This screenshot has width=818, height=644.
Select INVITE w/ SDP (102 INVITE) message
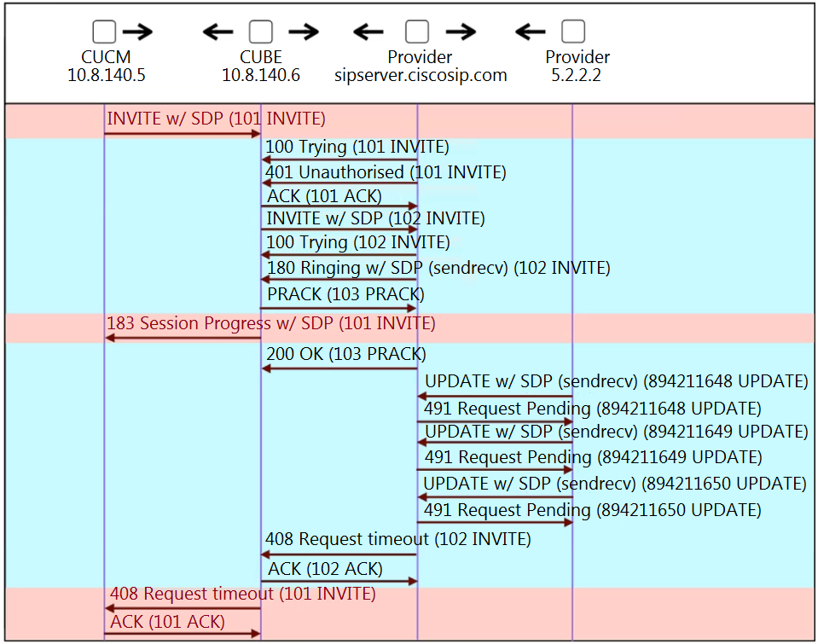375,219
